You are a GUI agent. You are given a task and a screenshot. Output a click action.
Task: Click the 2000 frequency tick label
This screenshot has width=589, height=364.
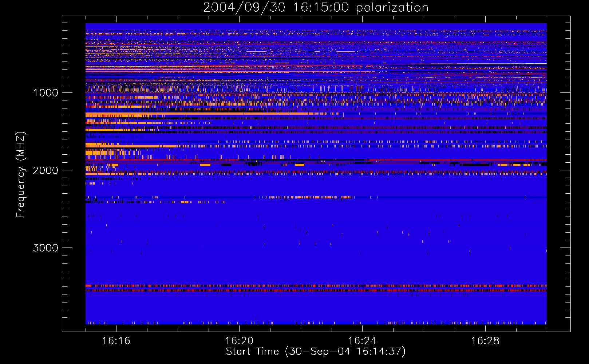tap(46, 170)
